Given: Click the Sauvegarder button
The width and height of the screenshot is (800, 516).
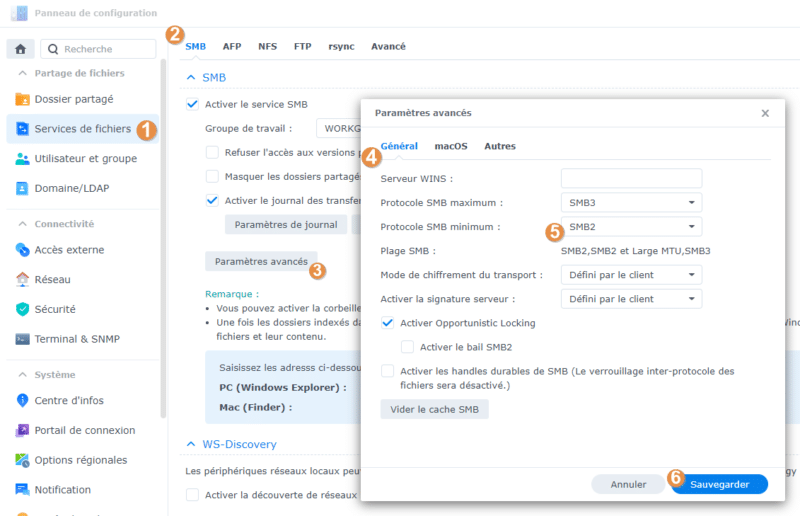Looking at the screenshot, I should tap(719, 484).
